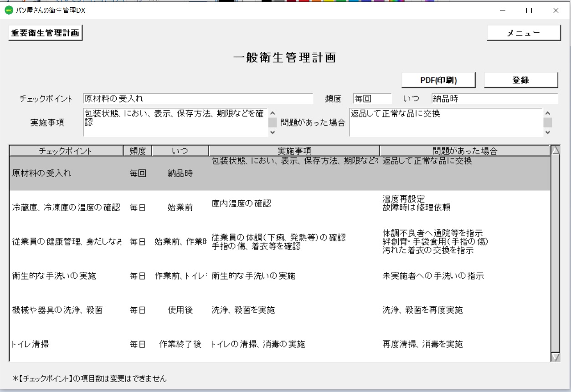The width and height of the screenshot is (571, 392).
Task: Save the plan using 登録
Action: tap(522, 80)
